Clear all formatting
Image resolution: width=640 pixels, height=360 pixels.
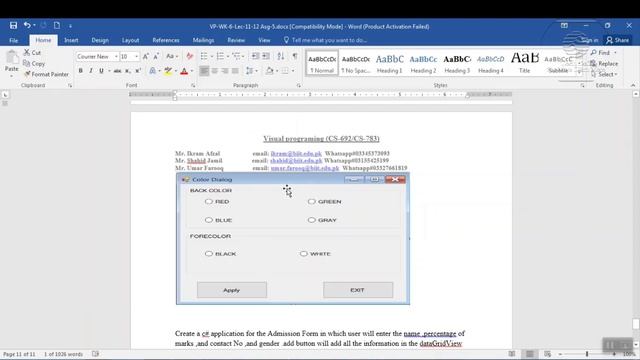pyautogui.click(x=189, y=56)
